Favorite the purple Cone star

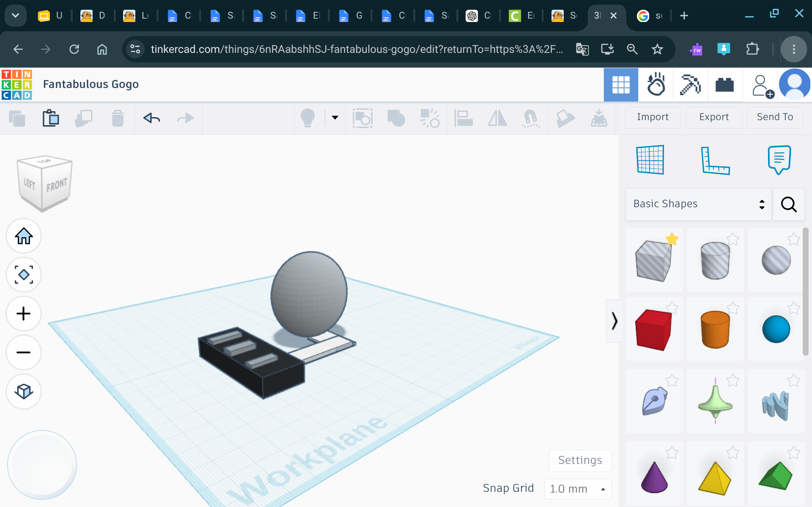(x=672, y=453)
